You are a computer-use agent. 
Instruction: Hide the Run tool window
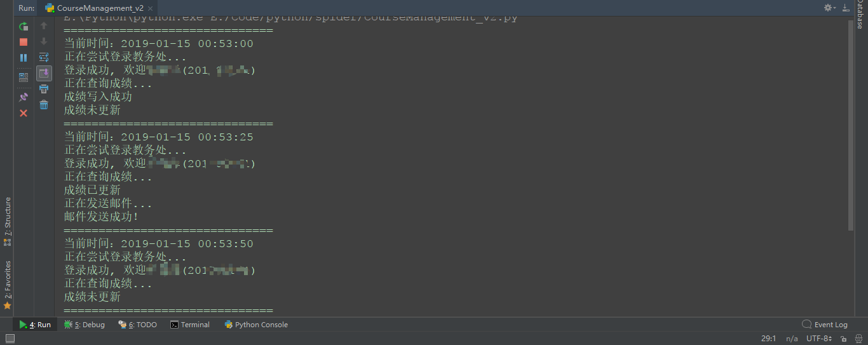[x=846, y=8]
